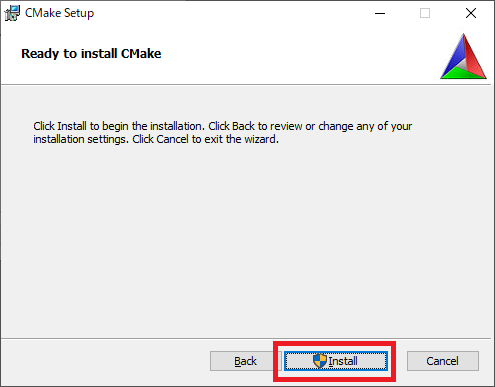Click the Install button to begin installation
Viewport: 495px width, 387px height.
pyautogui.click(x=336, y=361)
